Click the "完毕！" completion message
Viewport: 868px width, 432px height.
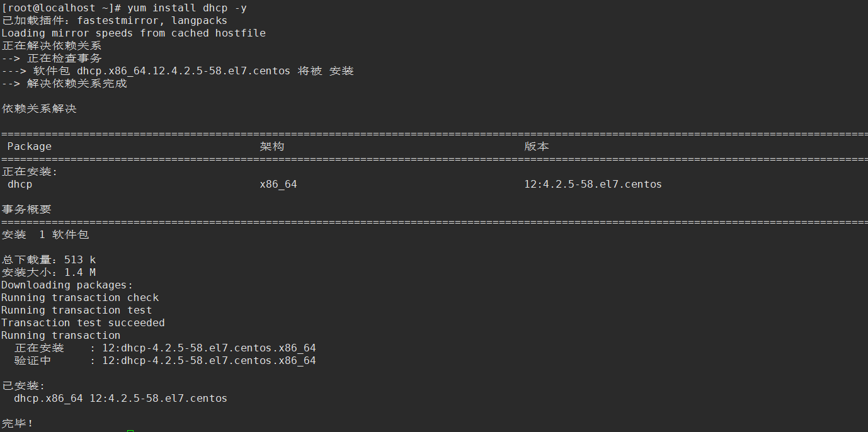[x=18, y=423]
